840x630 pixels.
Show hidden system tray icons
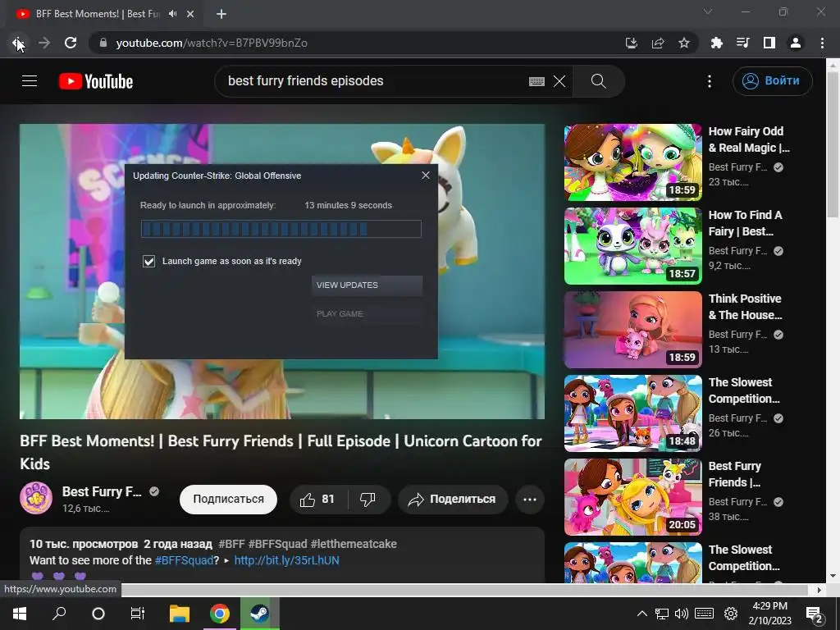pos(641,614)
